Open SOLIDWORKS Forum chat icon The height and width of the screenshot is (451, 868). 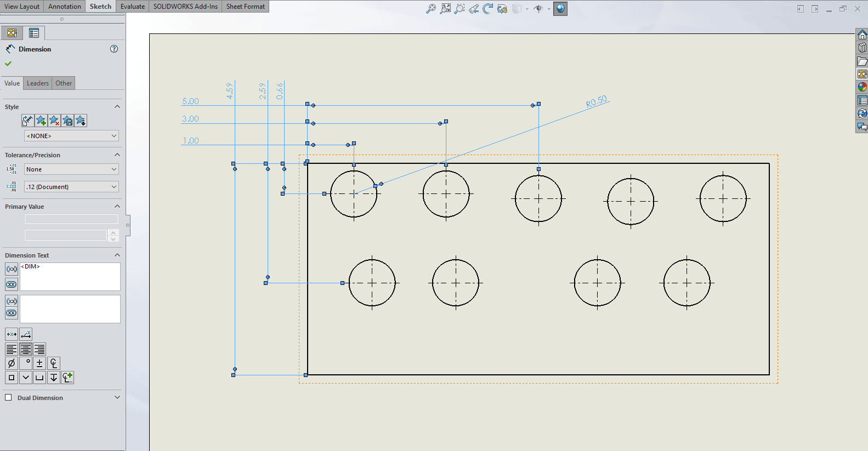(862, 127)
